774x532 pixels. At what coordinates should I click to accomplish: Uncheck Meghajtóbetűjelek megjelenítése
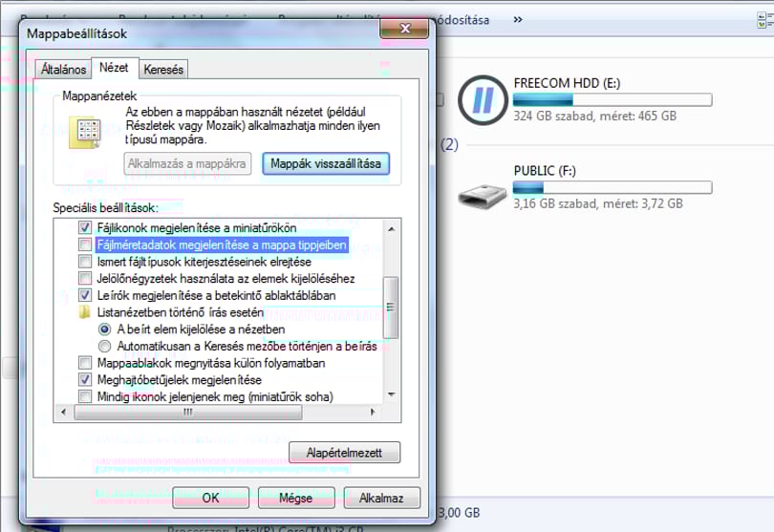coord(85,379)
